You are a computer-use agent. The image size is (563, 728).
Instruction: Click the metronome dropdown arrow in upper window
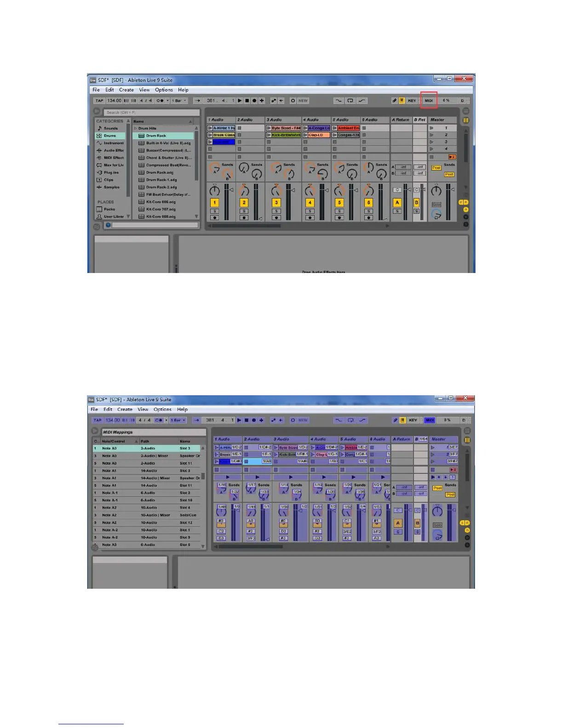point(167,101)
